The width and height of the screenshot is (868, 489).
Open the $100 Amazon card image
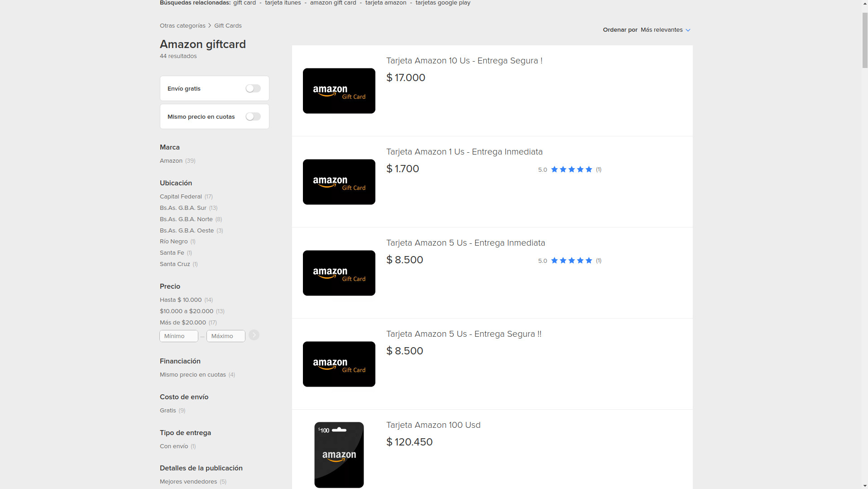339,455
